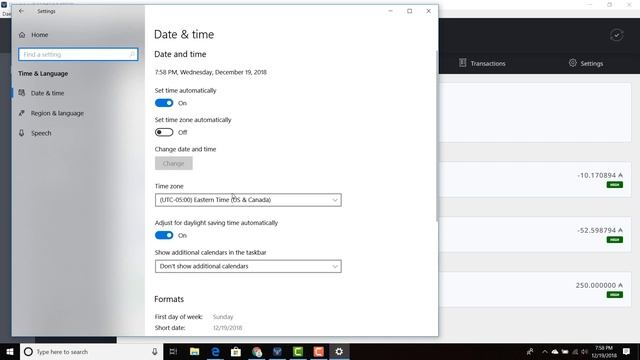Open the volume icon in system tray
The image size is (640, 360).
(x=584, y=351)
